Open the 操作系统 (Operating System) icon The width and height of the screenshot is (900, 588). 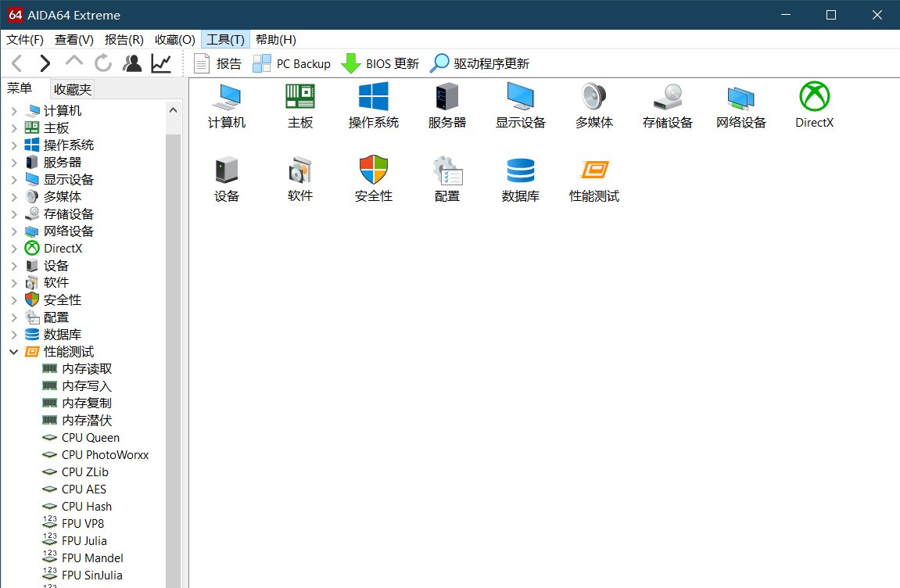(x=373, y=106)
